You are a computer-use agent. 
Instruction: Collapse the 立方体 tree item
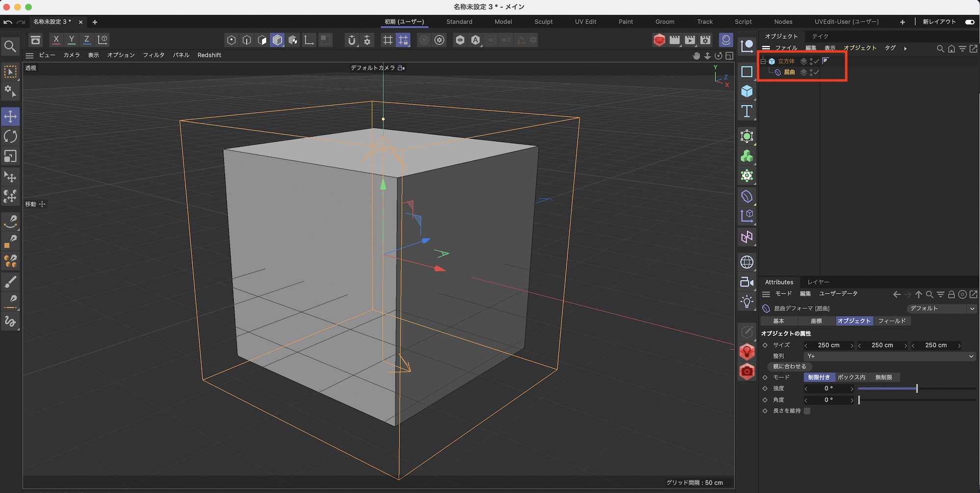763,61
